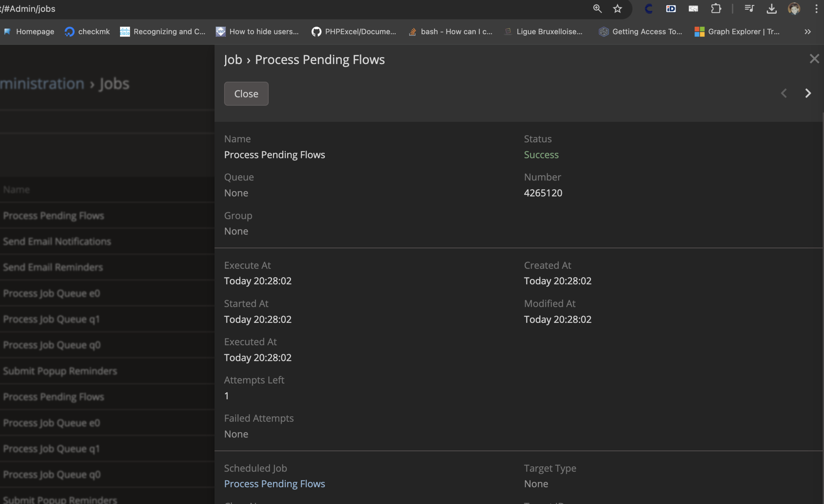Show more bookmarks with double chevron
Screen dimensions: 824x504
[808, 32]
